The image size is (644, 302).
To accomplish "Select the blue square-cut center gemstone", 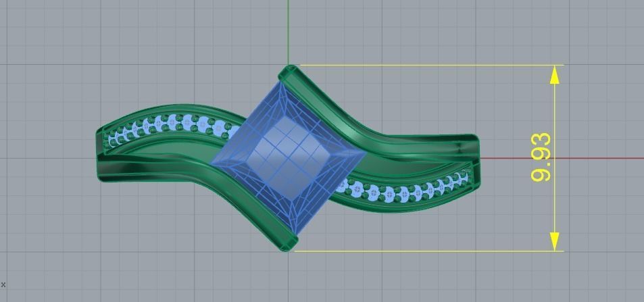I will (x=289, y=158).
